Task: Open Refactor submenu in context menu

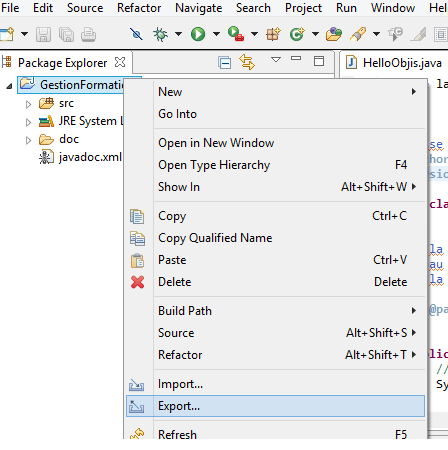Action: pos(275,355)
